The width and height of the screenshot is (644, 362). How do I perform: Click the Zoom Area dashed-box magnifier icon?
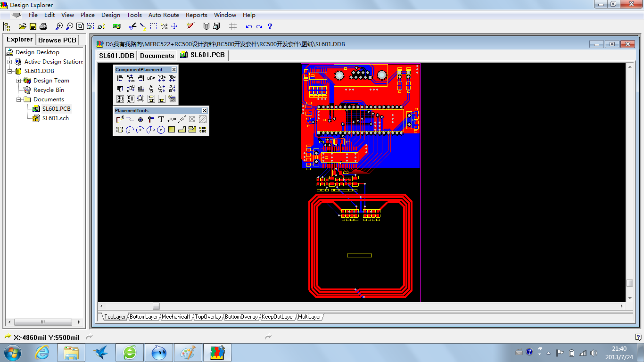click(x=91, y=26)
